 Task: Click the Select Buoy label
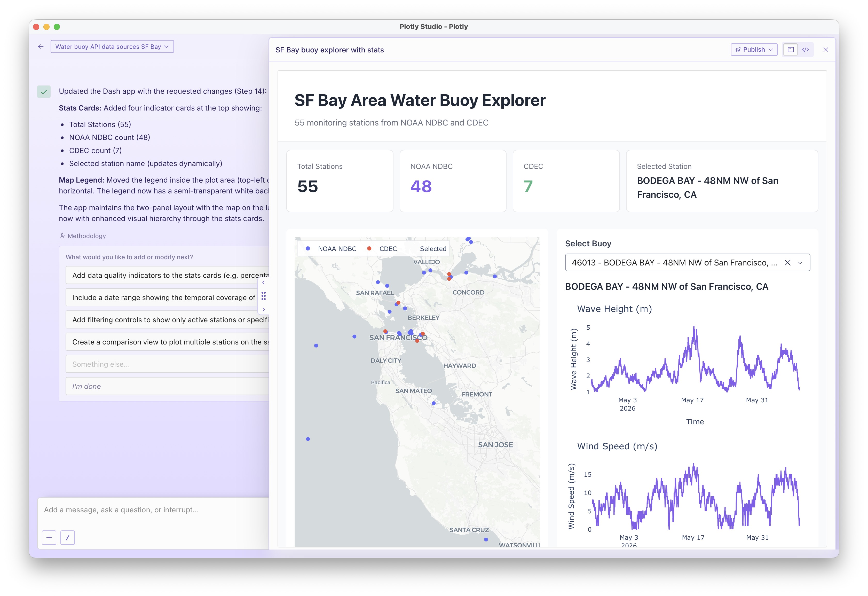pyautogui.click(x=588, y=244)
